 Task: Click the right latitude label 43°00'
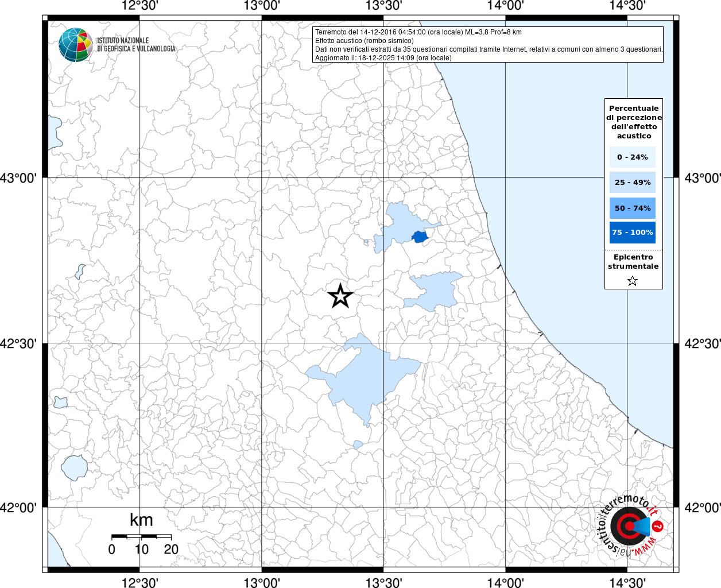(703, 178)
